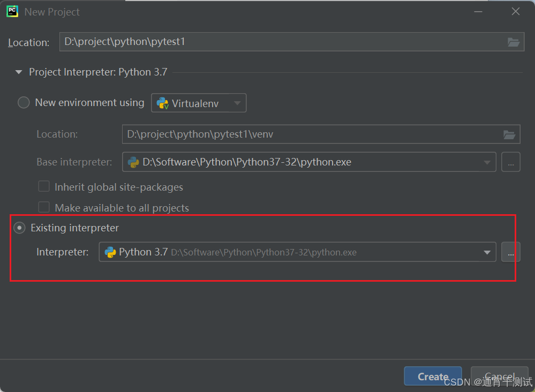
Task: Select Existing interpreter radio button
Action: click(x=19, y=228)
